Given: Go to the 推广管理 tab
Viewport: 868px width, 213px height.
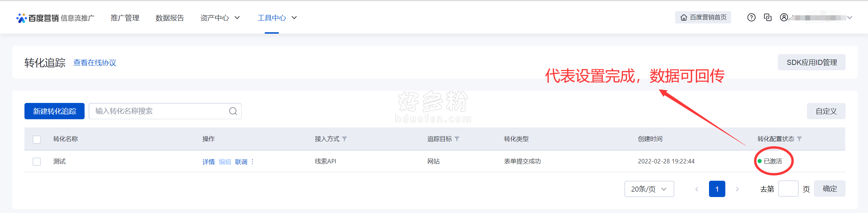Looking at the screenshot, I should (x=125, y=18).
